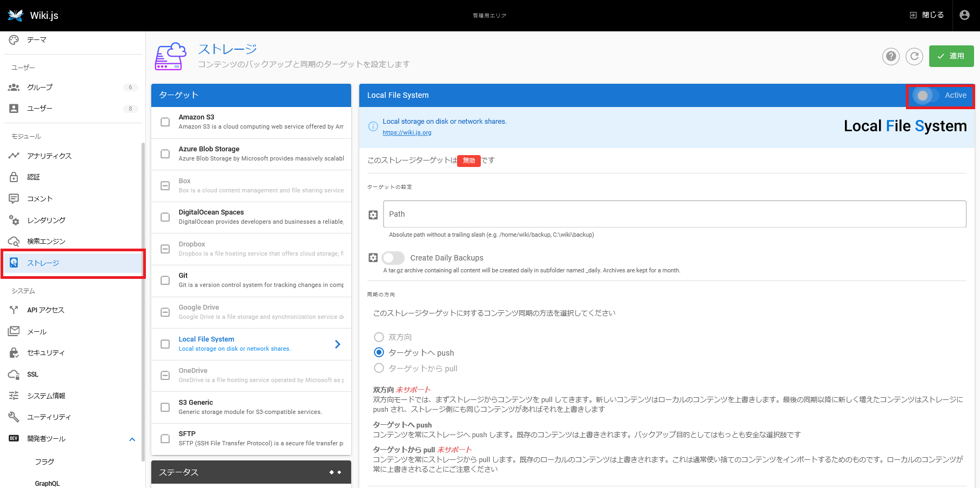Click the 検索エンジン cloud search icon

click(14, 242)
